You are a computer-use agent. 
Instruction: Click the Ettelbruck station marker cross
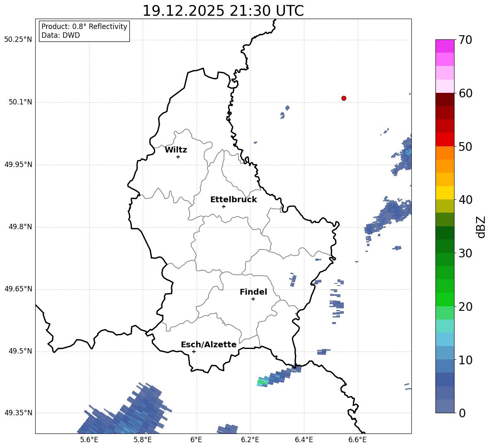click(224, 206)
